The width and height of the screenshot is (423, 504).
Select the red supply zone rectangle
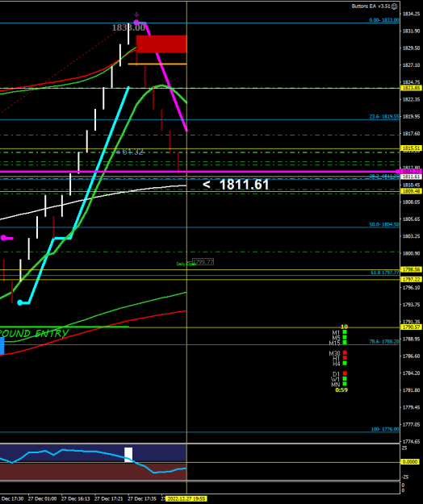(161, 44)
